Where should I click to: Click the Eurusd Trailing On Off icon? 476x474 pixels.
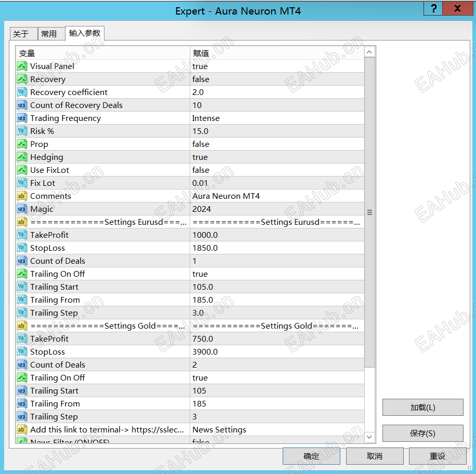(x=22, y=274)
